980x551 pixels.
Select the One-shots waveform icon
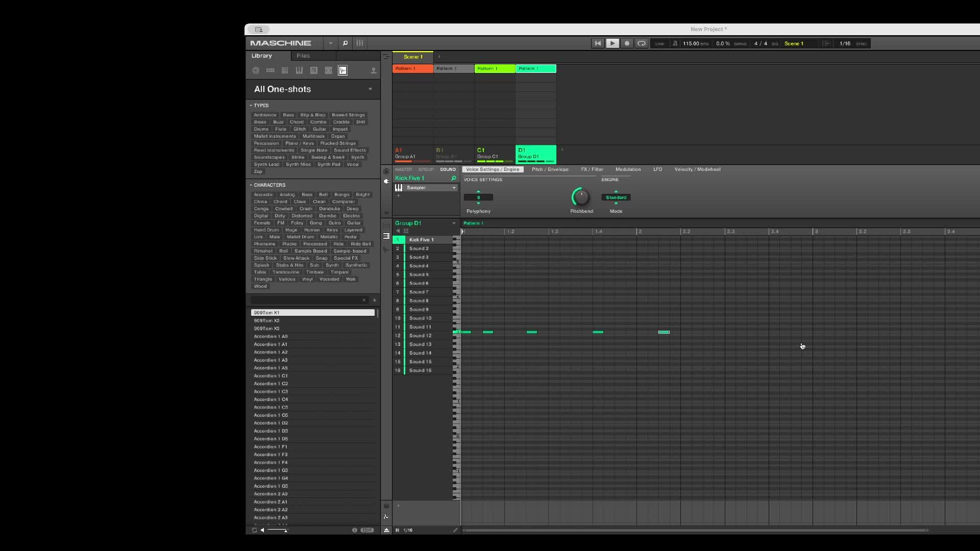point(343,70)
